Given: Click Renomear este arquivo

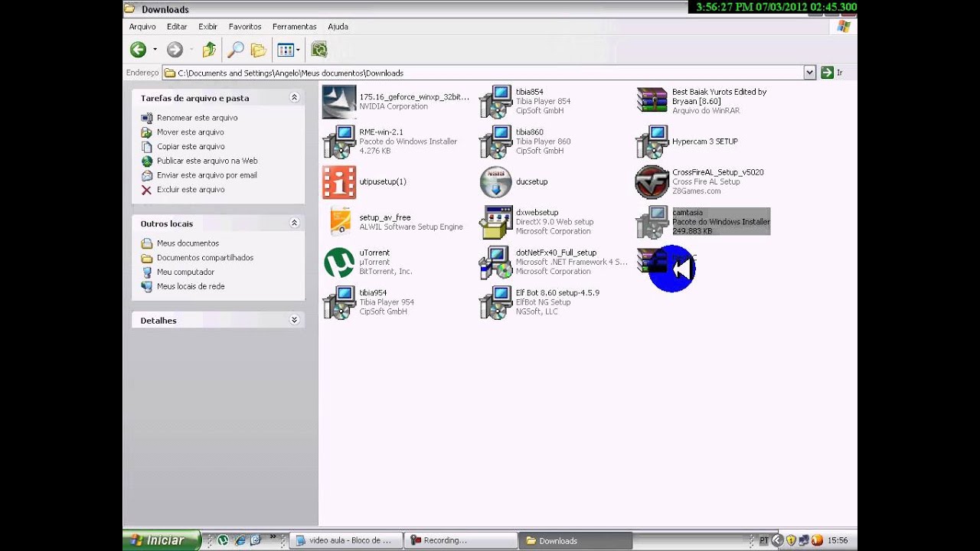Looking at the screenshot, I should pos(197,118).
